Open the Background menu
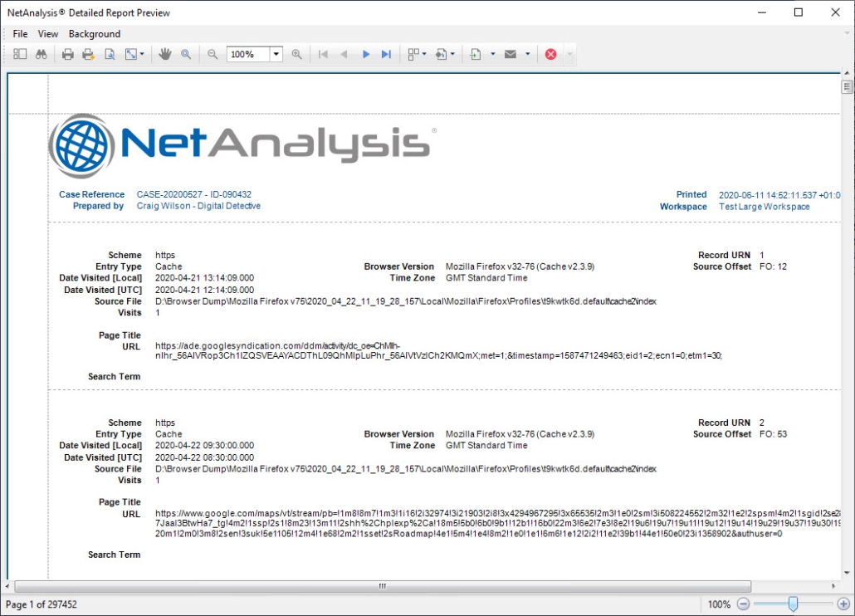The image size is (855, 616). click(94, 34)
